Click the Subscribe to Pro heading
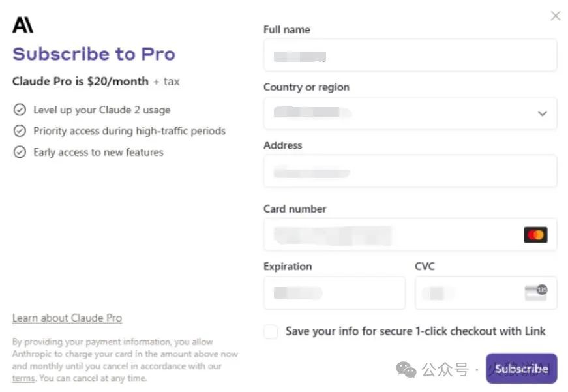568x392 pixels. click(94, 54)
